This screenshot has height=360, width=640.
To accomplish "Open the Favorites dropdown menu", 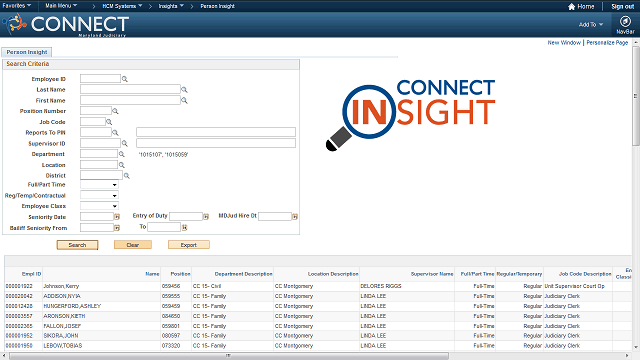I will tap(17, 6).
